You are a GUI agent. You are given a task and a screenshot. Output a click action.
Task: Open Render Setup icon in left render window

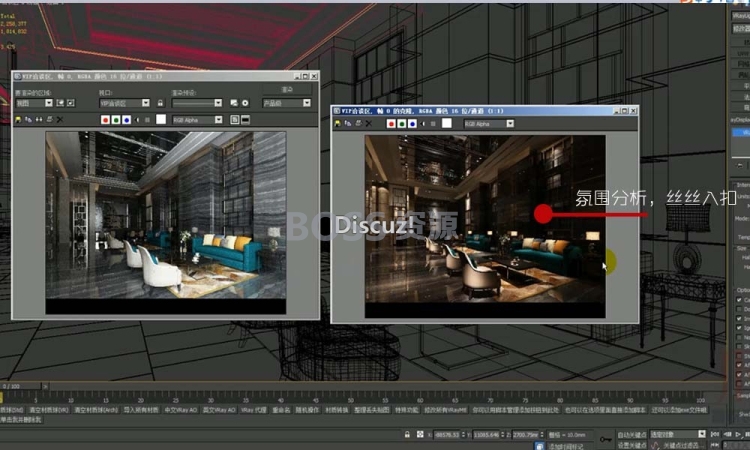[234, 103]
